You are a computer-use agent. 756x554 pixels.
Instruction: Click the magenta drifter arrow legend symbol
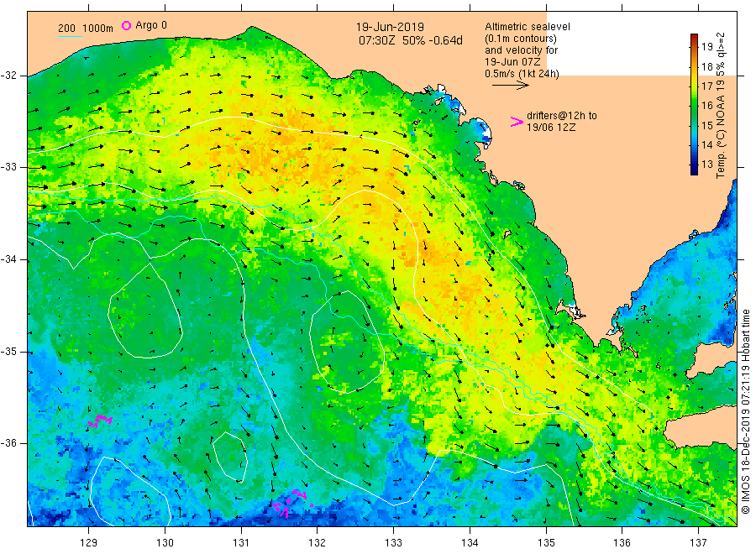(x=517, y=122)
